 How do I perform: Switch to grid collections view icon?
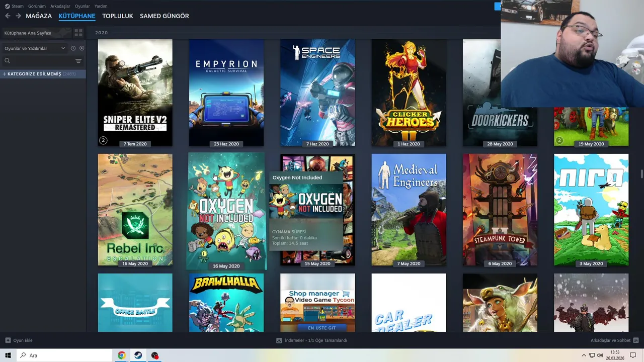click(x=78, y=33)
